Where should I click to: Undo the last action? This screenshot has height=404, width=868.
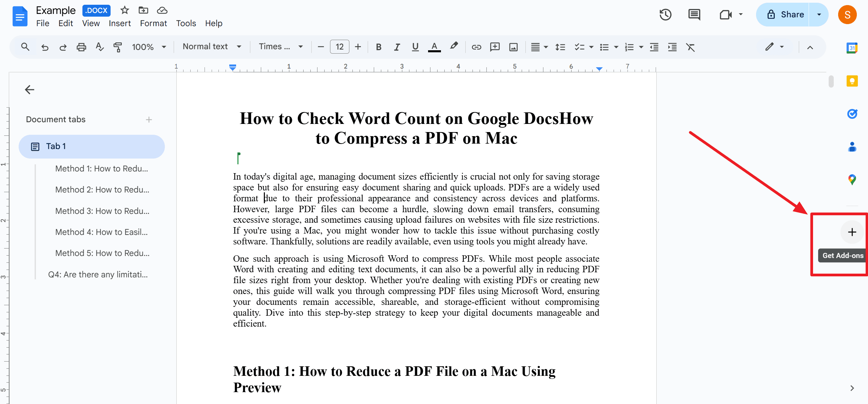(x=45, y=47)
